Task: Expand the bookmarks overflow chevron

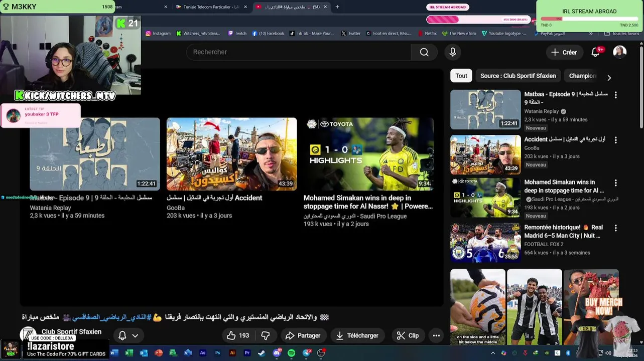Action: (591, 34)
